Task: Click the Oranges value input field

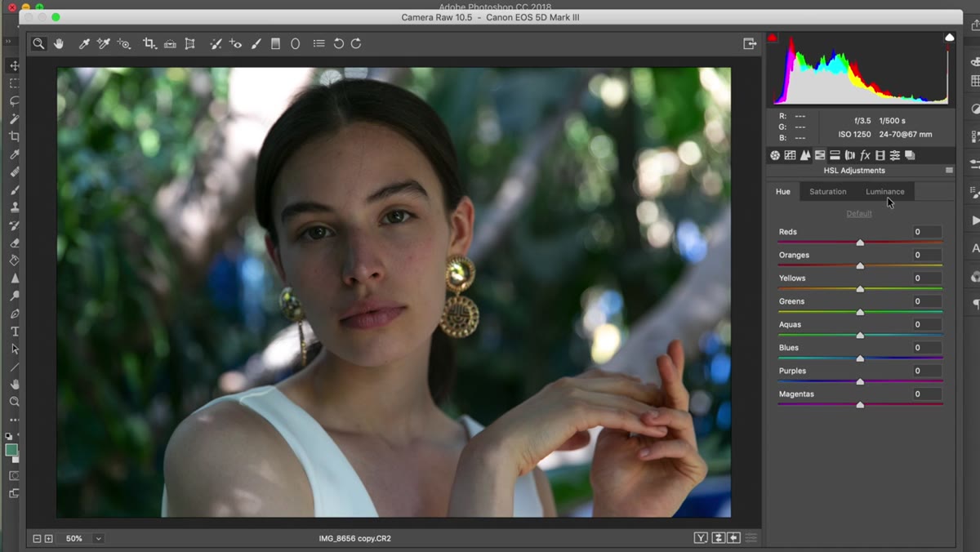Action: point(927,255)
